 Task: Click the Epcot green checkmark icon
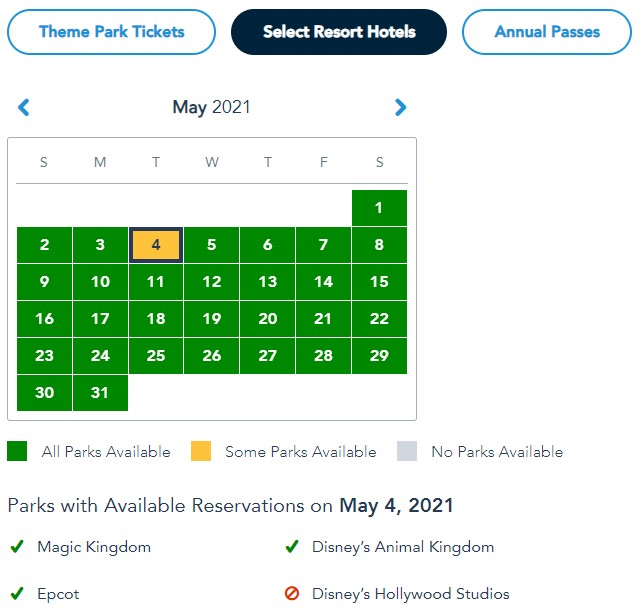click(x=17, y=593)
